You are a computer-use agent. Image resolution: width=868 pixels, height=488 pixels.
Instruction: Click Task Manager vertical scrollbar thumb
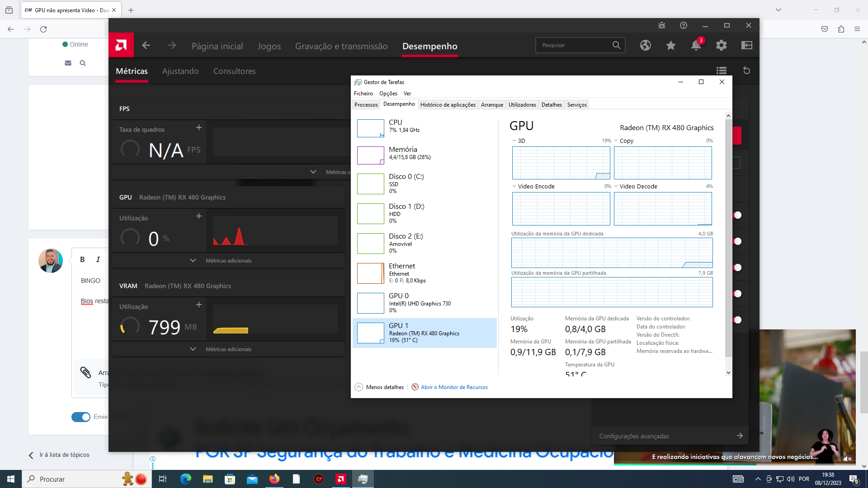(728, 238)
